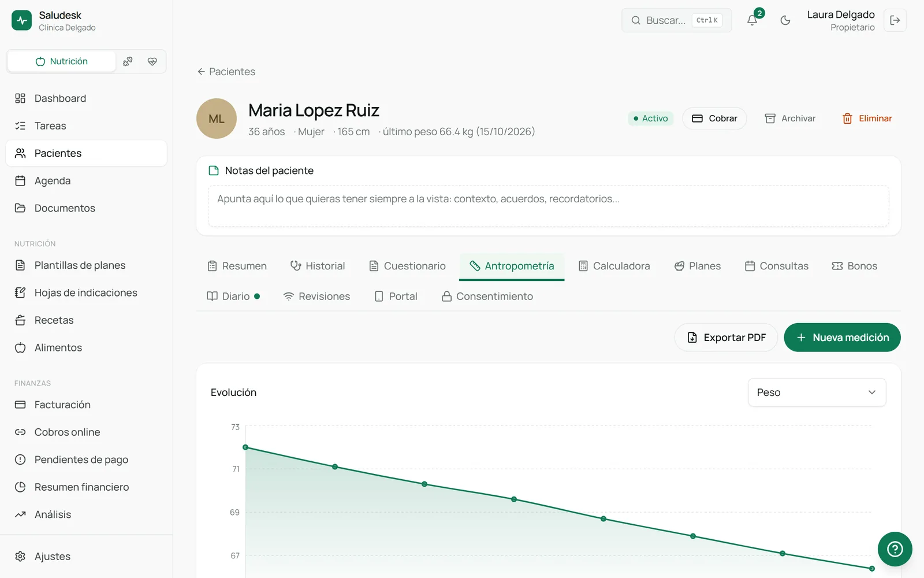The width and height of the screenshot is (924, 578).
Task: Open the Cuestionario tab
Action: tap(408, 266)
